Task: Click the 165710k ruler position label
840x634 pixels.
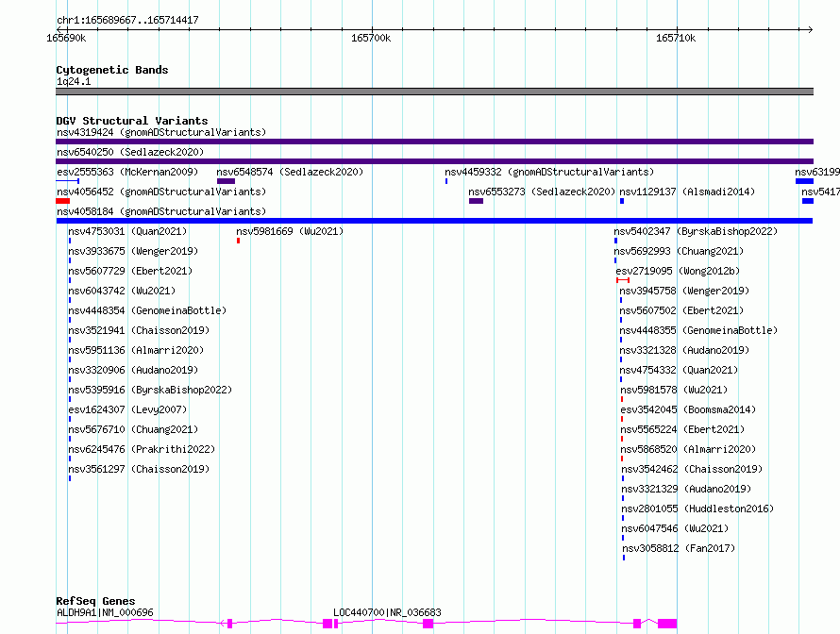Action: point(676,38)
